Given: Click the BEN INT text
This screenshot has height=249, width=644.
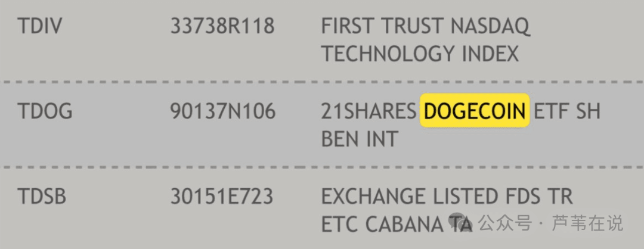Looking at the screenshot, I should [x=360, y=139].
